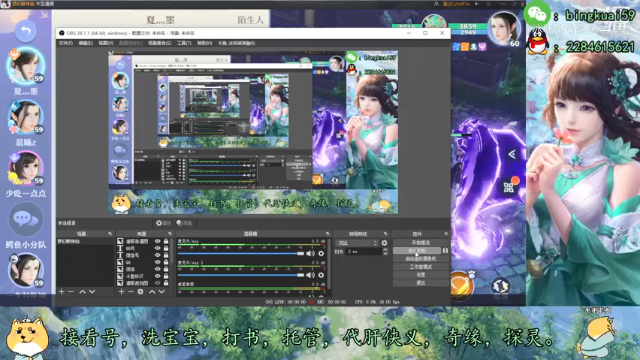Open source properties gear under sources list
This screenshot has width=640, height=360.
coord(140,292)
